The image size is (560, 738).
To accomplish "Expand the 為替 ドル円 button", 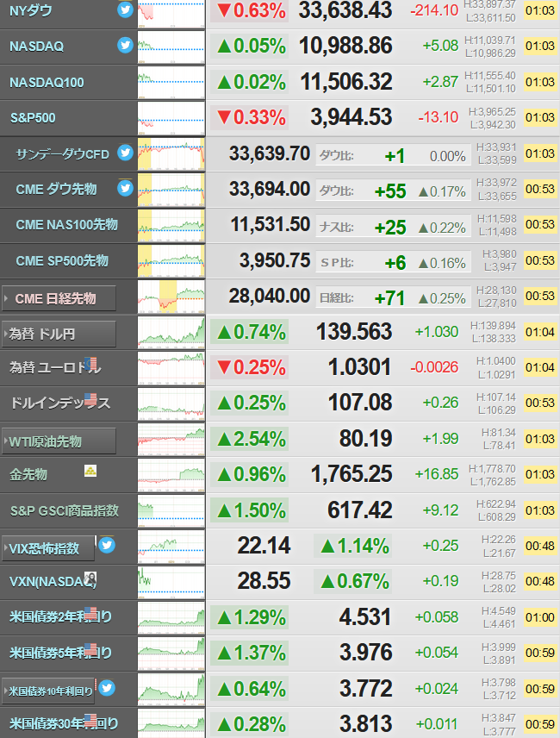I will pyautogui.click(x=59, y=335).
